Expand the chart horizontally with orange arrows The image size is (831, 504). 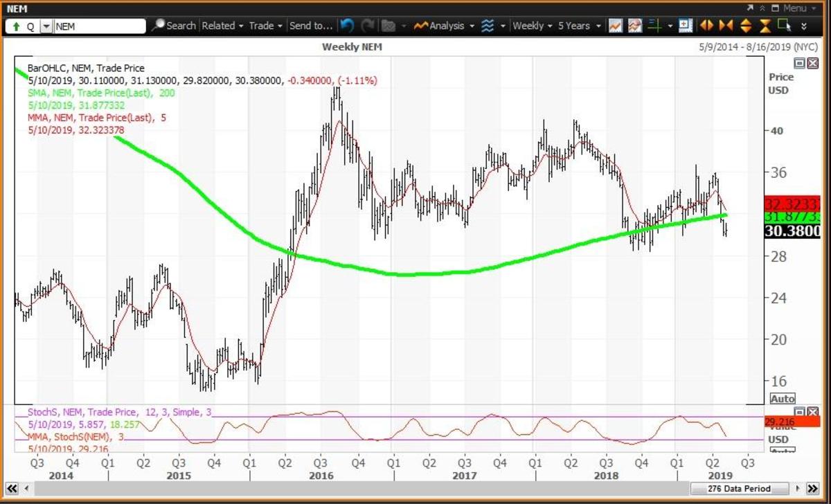(706, 26)
